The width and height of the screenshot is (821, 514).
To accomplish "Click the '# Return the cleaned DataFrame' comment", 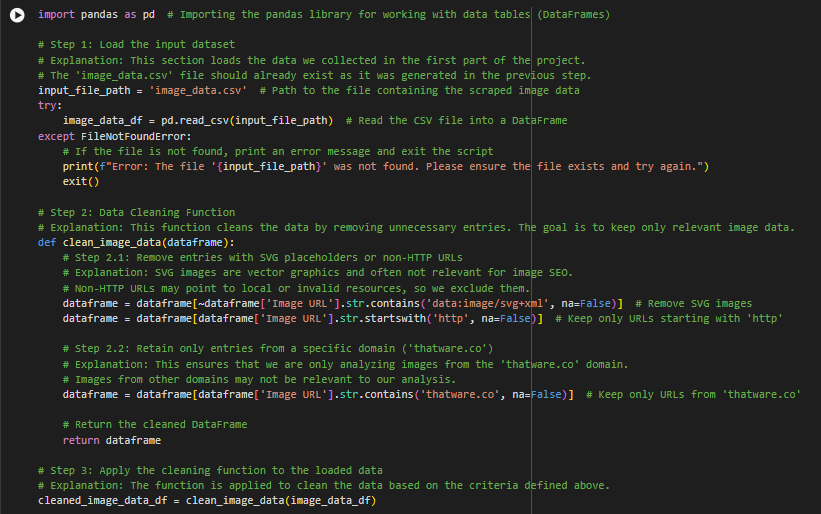I will pyautogui.click(x=154, y=424).
